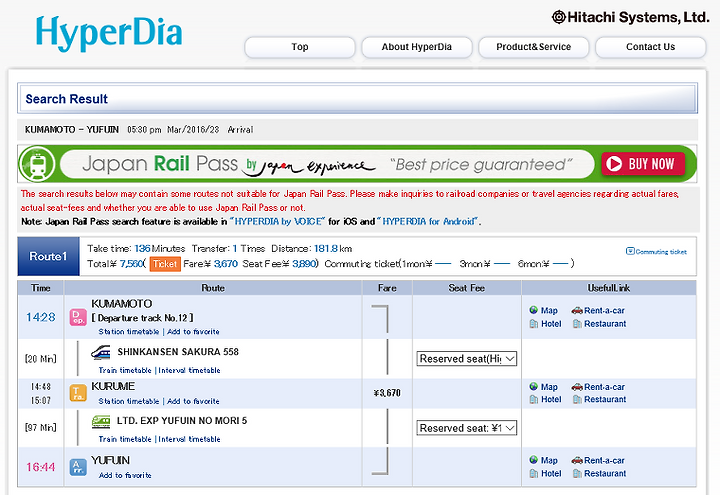Click the Hotel icon for Kurume

[534, 399]
